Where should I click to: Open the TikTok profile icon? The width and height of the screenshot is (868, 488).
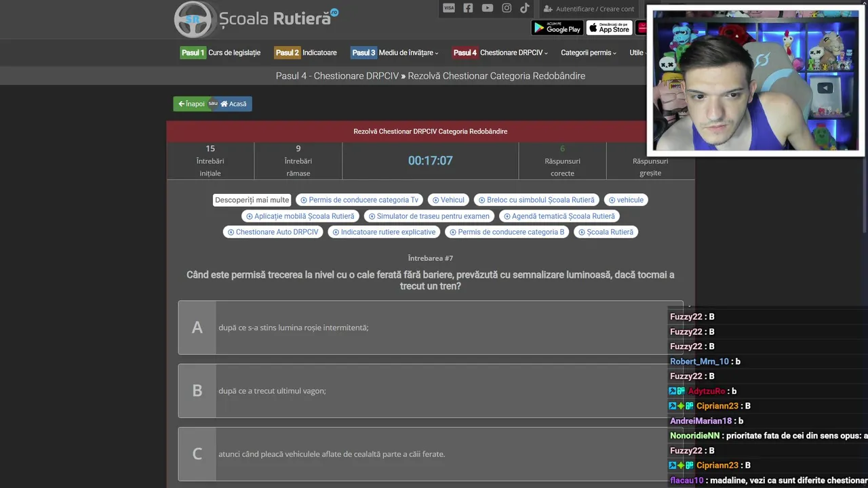click(x=525, y=8)
